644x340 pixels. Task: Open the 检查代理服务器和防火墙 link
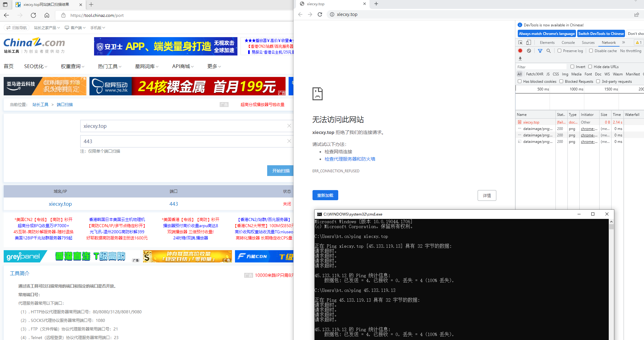(350, 159)
